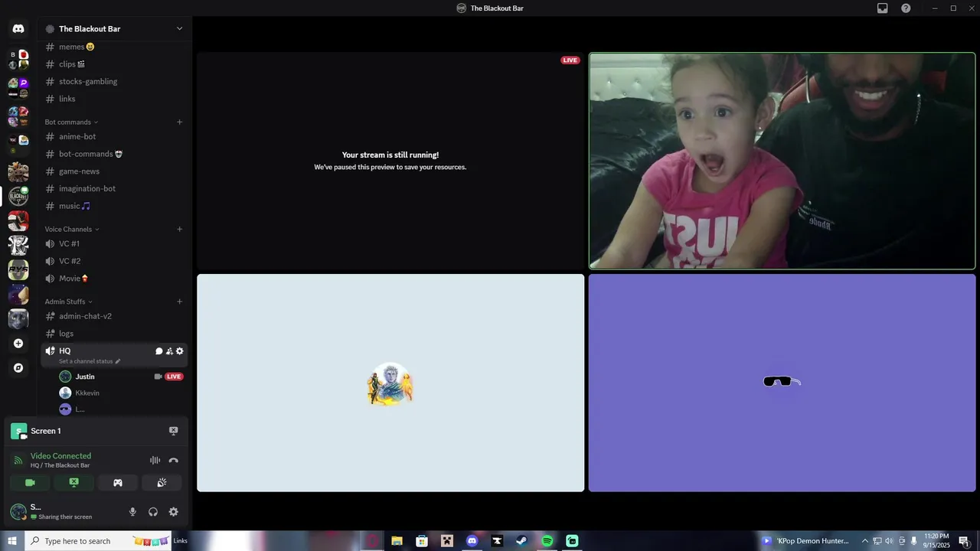Open Spotify from the taskbar
980x551 pixels.
pyautogui.click(x=547, y=541)
